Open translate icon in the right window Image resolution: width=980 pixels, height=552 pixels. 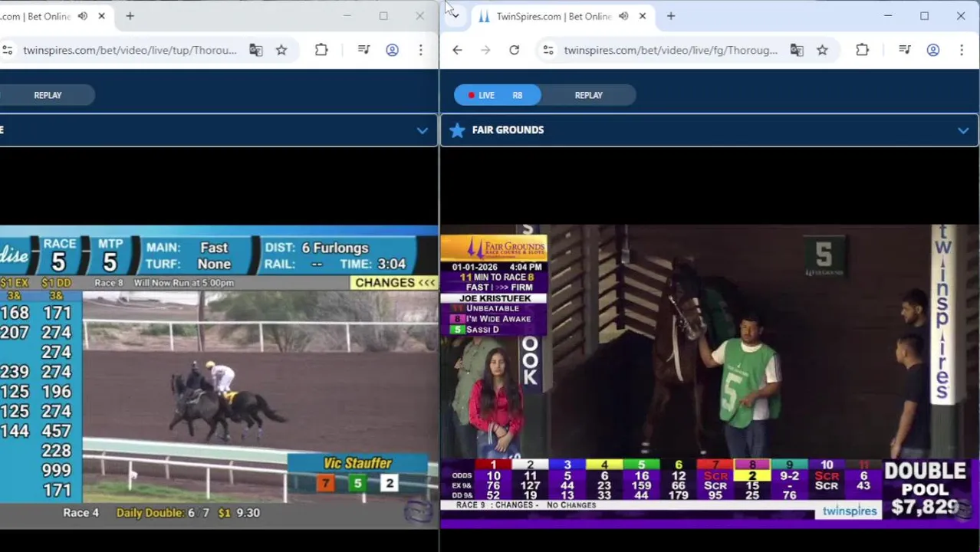click(797, 50)
